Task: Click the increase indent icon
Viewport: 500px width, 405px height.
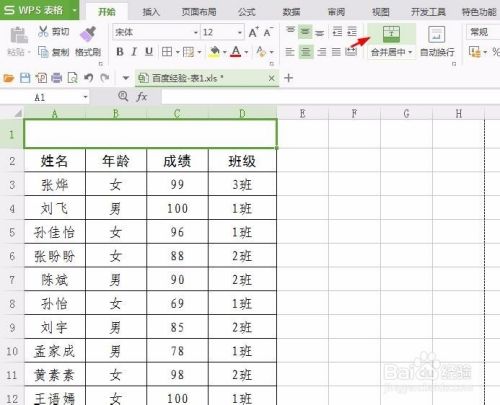Action: pos(352,32)
